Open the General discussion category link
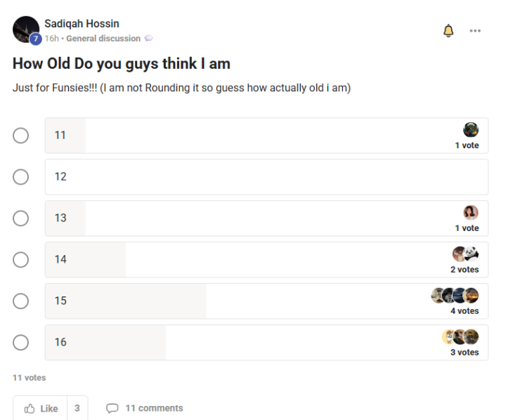The height and width of the screenshot is (420, 506). pos(103,39)
